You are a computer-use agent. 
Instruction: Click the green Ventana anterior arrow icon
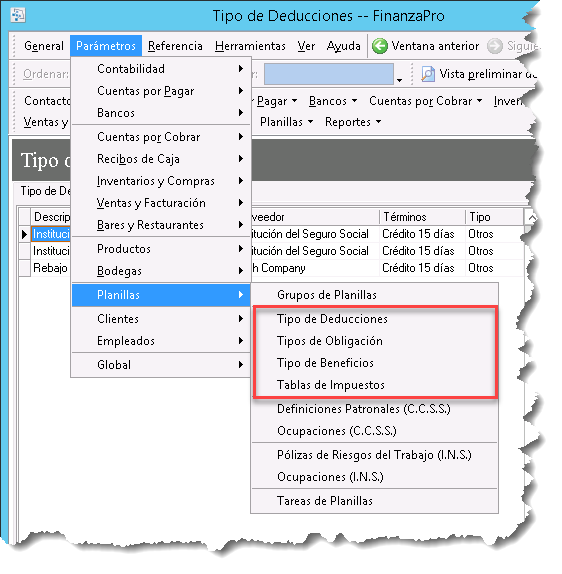(380, 46)
